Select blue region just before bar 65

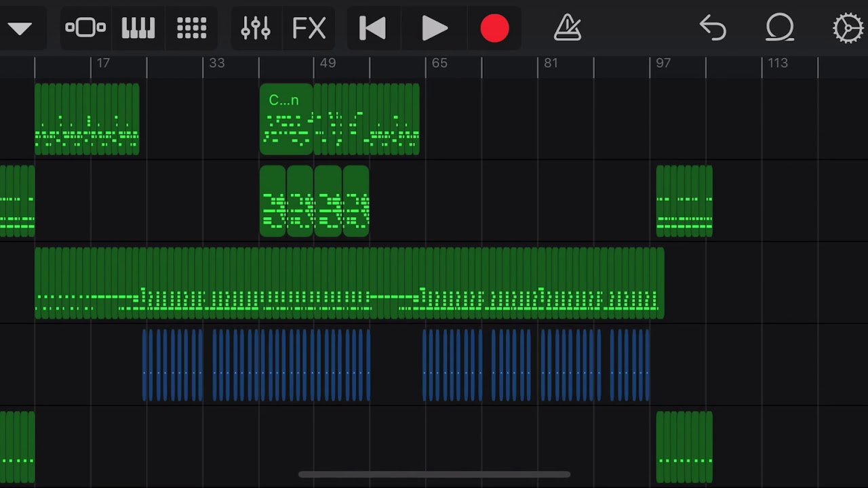tap(452, 365)
